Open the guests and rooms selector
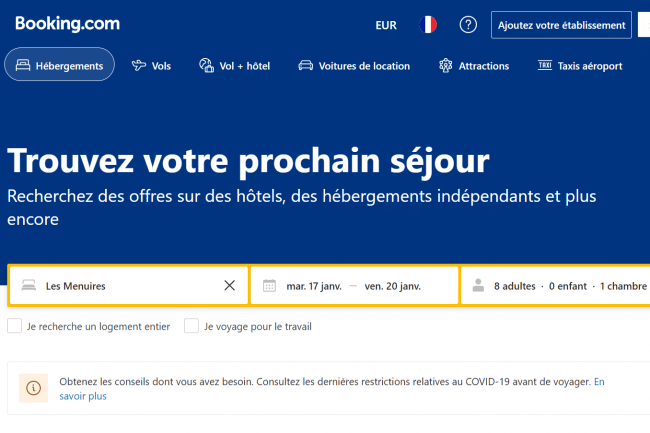 click(555, 285)
